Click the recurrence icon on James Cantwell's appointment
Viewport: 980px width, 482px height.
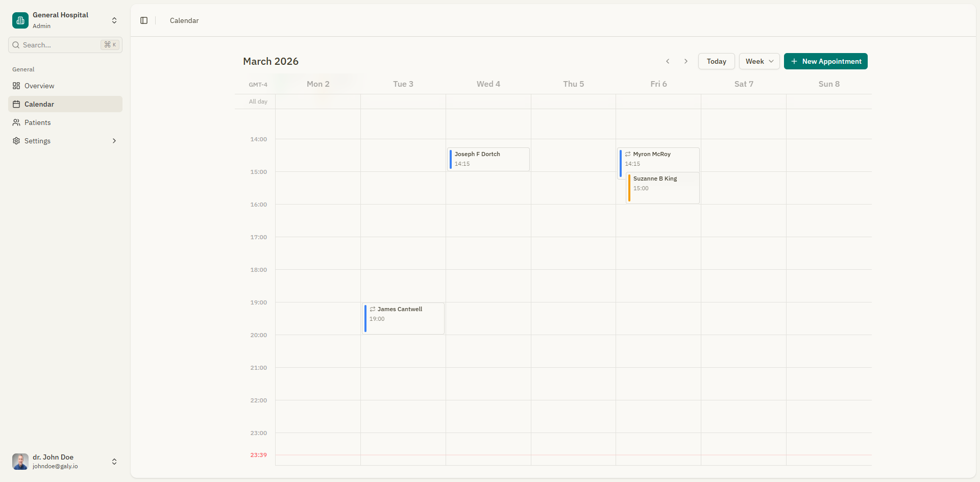373,309
